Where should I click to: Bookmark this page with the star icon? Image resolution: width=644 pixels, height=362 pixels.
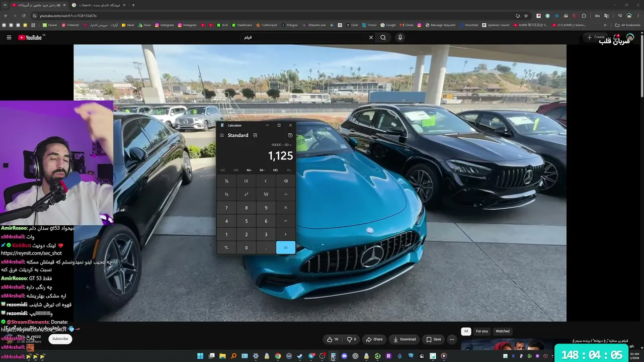[526, 16]
